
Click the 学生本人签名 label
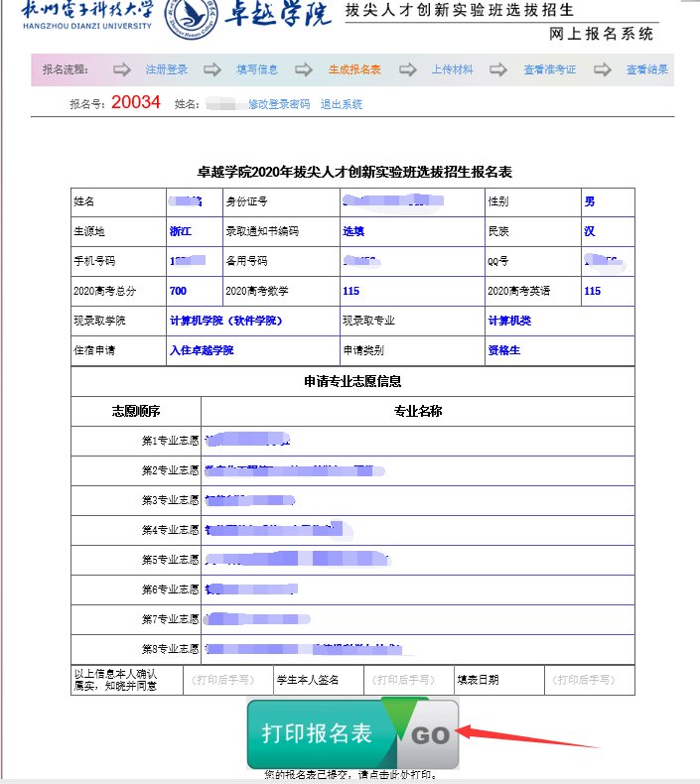point(308,680)
